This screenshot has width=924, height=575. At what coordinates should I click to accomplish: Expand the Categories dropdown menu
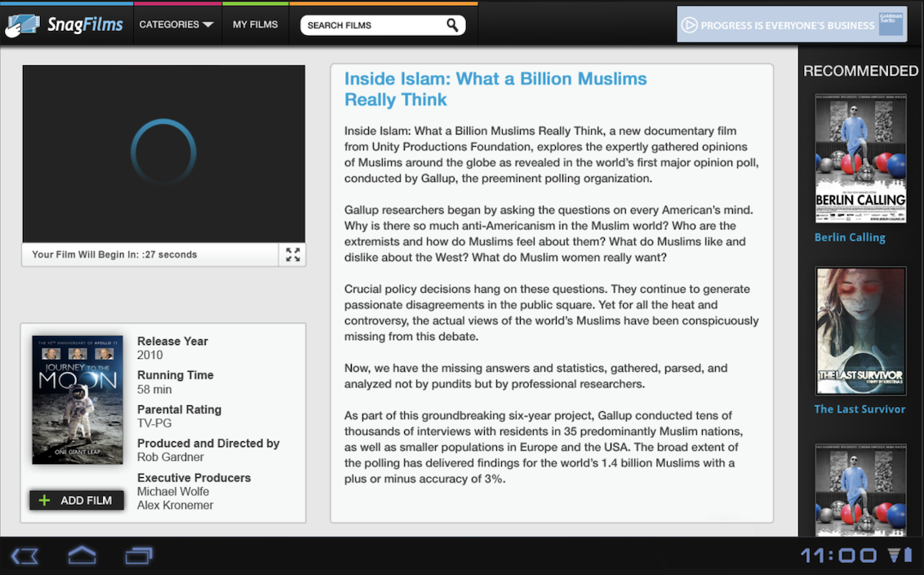[x=176, y=24]
